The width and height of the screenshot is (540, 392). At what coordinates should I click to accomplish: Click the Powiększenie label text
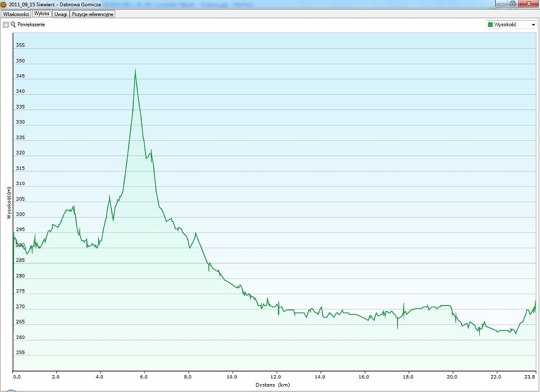tap(32, 25)
